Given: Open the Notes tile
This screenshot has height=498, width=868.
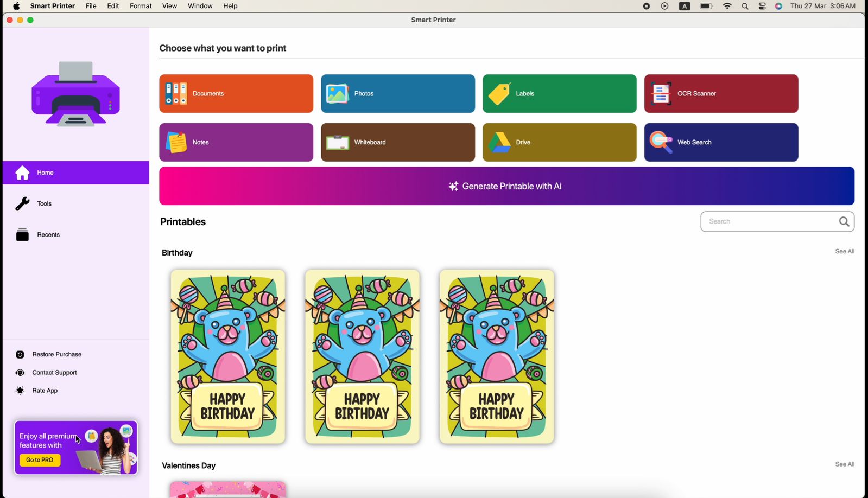Looking at the screenshot, I should [x=236, y=142].
